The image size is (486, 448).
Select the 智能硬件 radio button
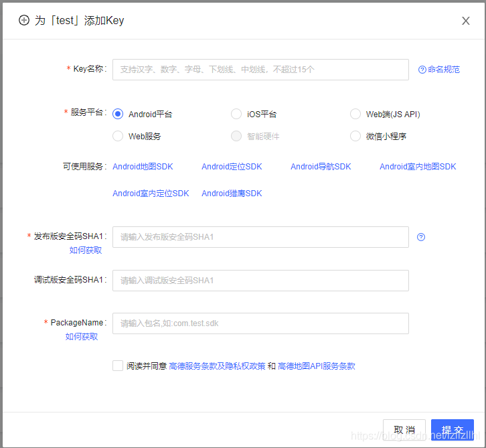coord(236,136)
